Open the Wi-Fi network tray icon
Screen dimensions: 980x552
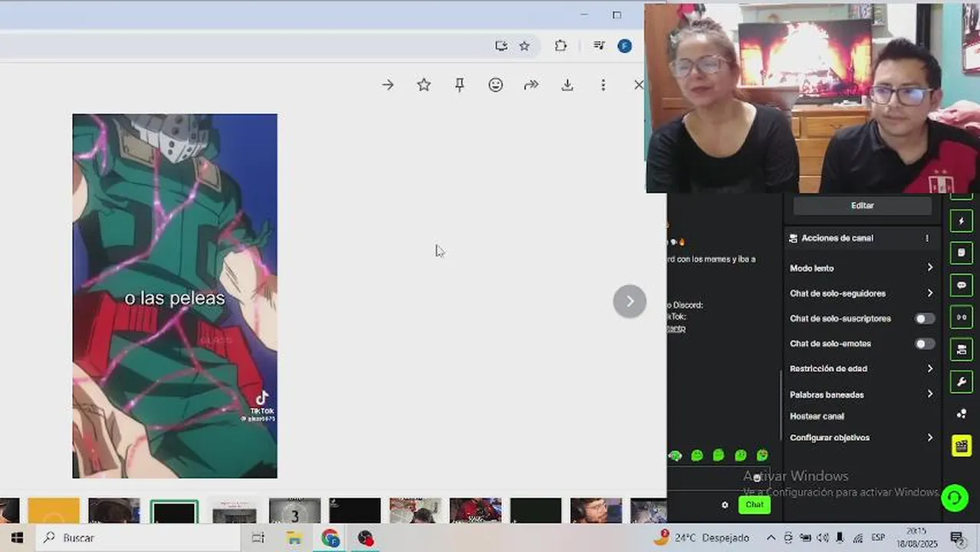click(858, 538)
